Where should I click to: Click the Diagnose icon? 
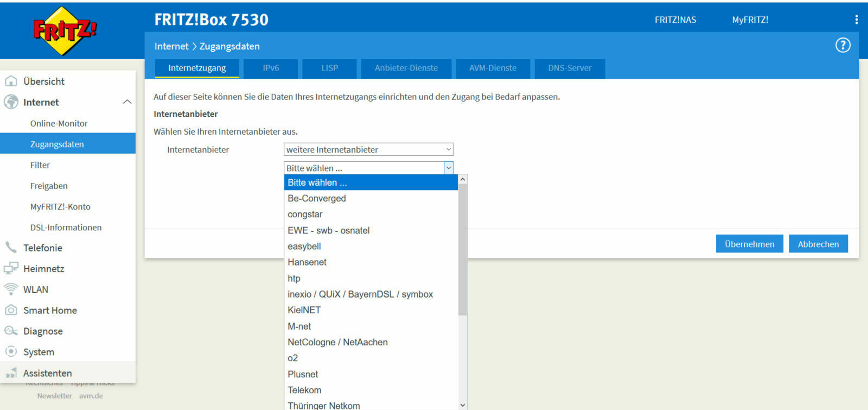pos(11,331)
